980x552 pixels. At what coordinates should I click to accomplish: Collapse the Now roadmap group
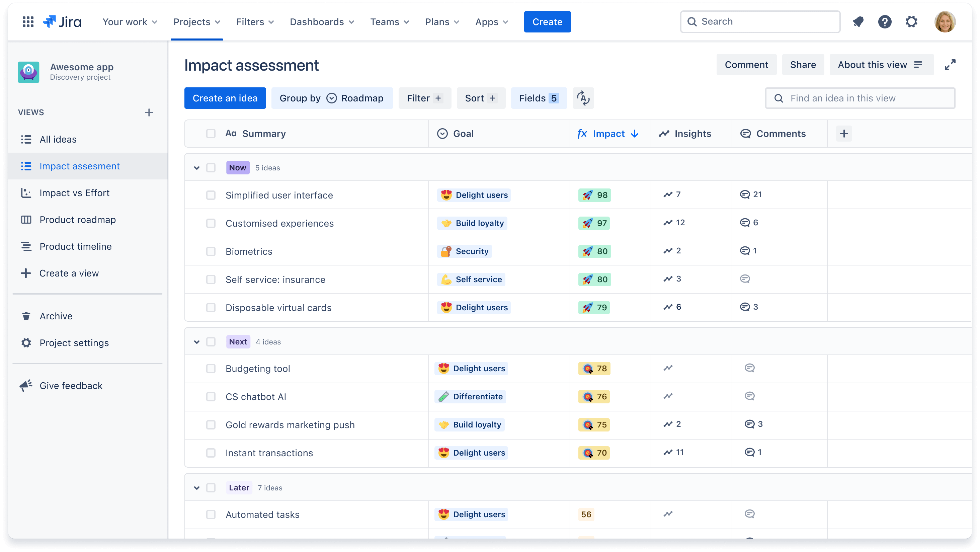[x=196, y=168]
